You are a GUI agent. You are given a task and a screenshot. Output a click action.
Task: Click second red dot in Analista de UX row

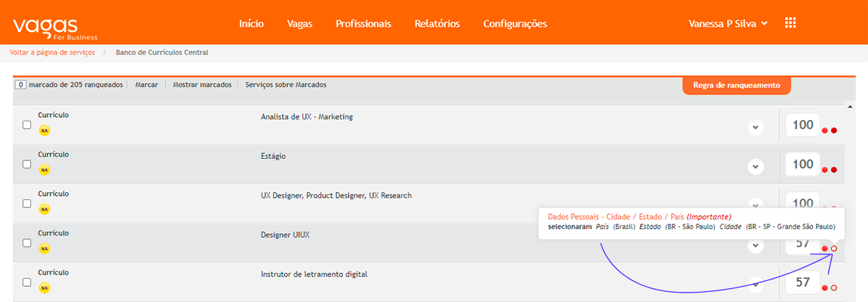point(834,131)
